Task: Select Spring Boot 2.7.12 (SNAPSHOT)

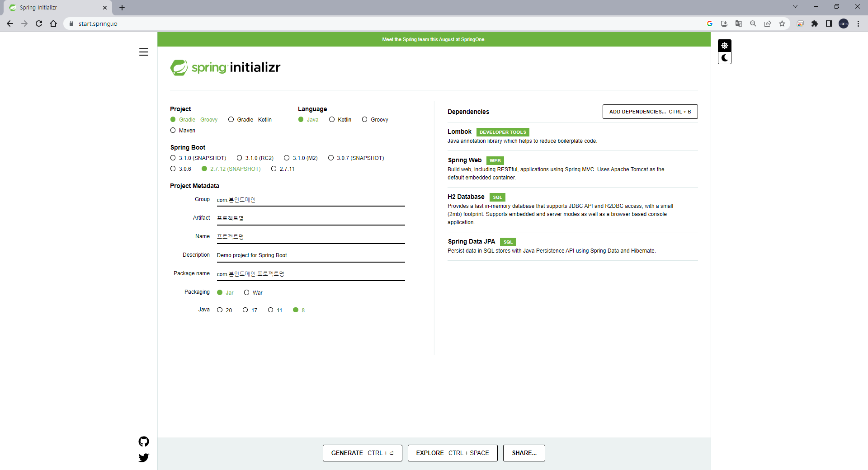Action: click(231, 169)
